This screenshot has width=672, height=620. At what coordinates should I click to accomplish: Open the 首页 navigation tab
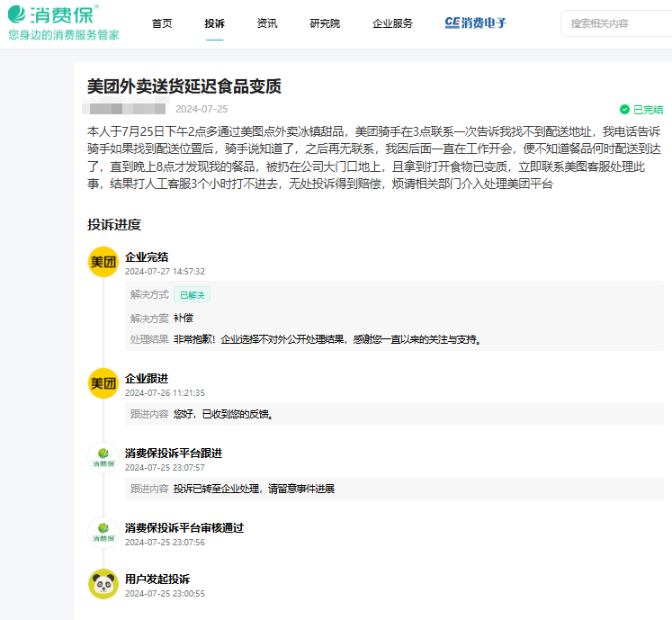point(162,23)
